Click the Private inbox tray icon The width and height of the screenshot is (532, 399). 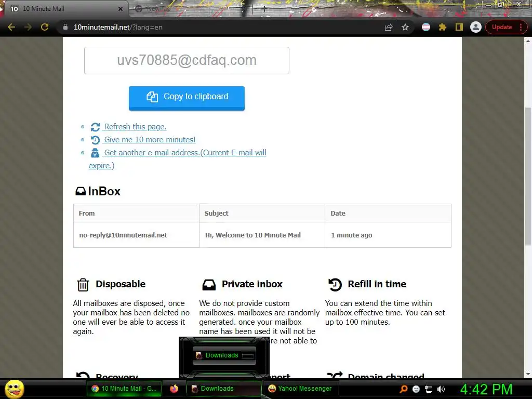pos(209,285)
